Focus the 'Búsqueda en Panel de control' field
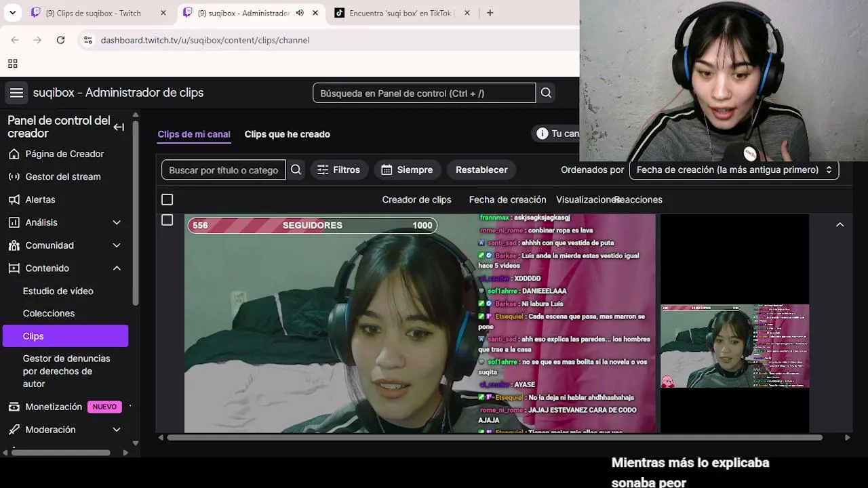868x488 pixels. (424, 93)
